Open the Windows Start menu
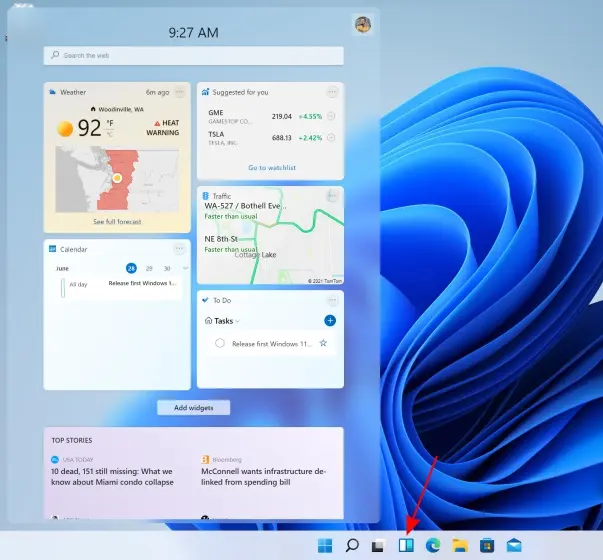 325,545
